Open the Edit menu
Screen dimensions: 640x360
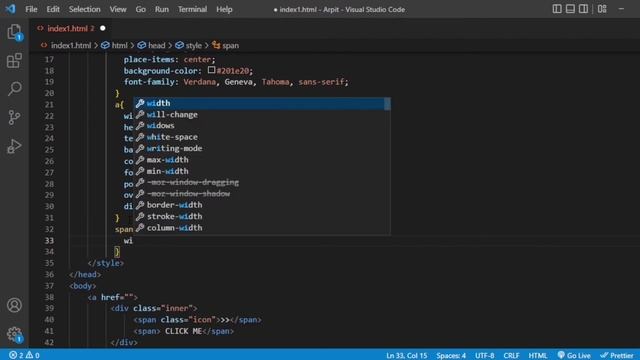[x=53, y=9]
